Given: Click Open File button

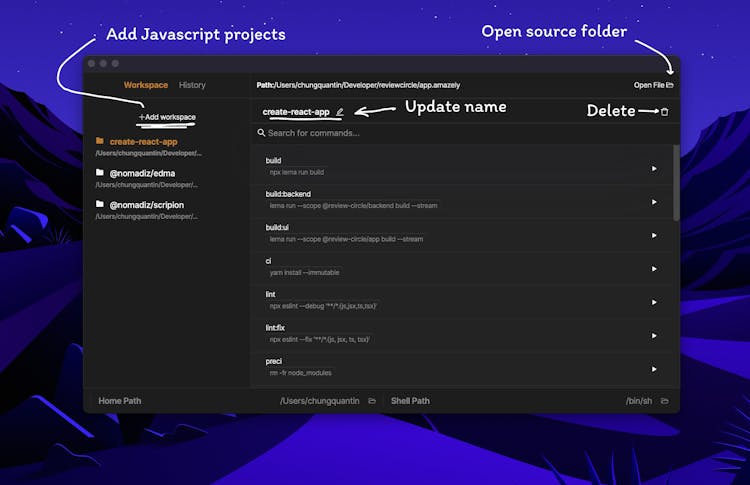Looking at the screenshot, I should 653,85.
